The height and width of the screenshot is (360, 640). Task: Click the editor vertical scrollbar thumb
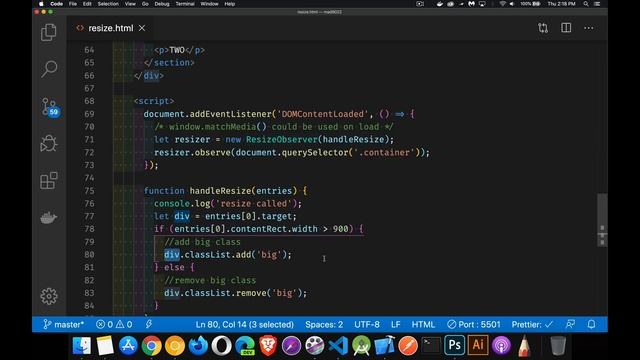(x=602, y=220)
